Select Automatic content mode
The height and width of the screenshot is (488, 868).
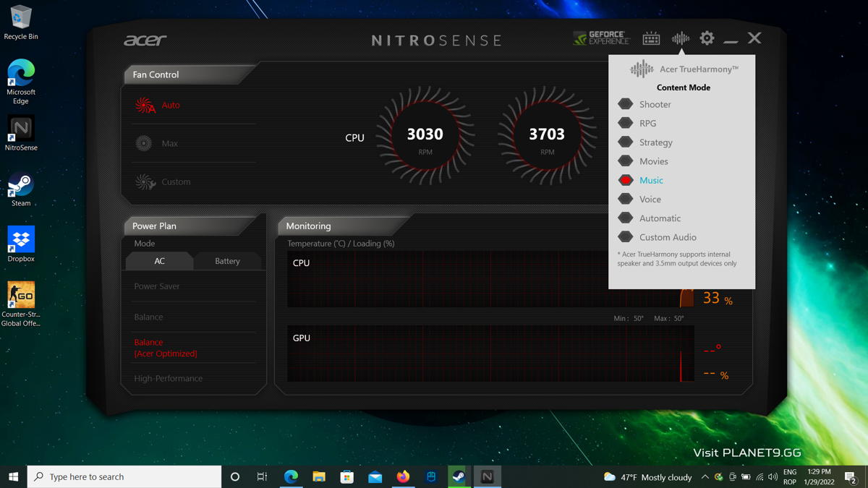[x=650, y=218]
